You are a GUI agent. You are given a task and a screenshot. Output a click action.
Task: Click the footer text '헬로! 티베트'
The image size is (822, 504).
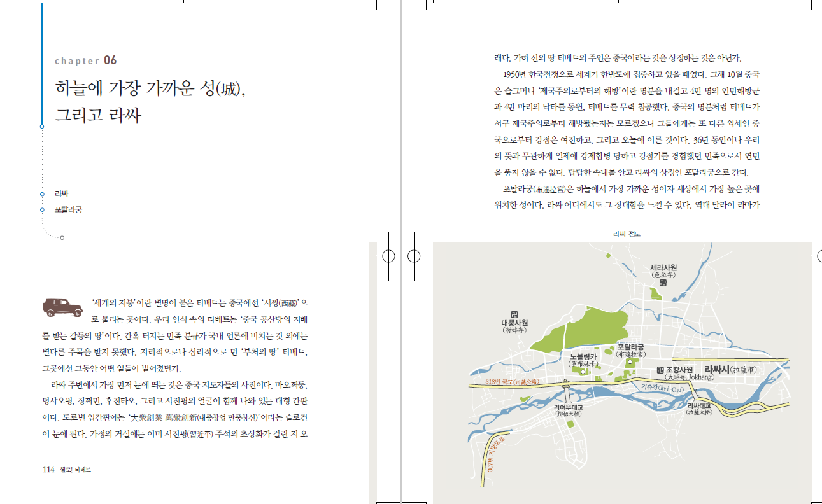74,470
